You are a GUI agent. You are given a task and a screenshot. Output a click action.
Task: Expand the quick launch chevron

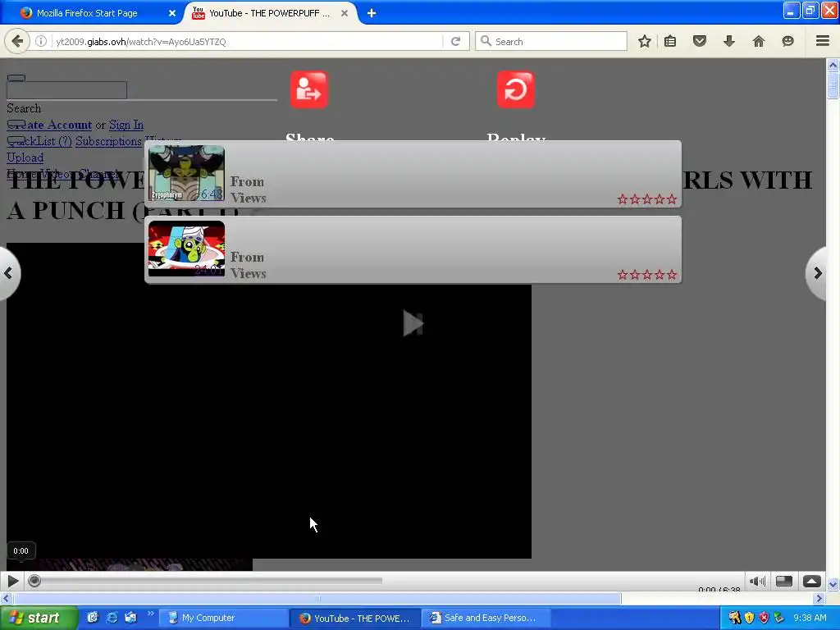click(x=151, y=614)
